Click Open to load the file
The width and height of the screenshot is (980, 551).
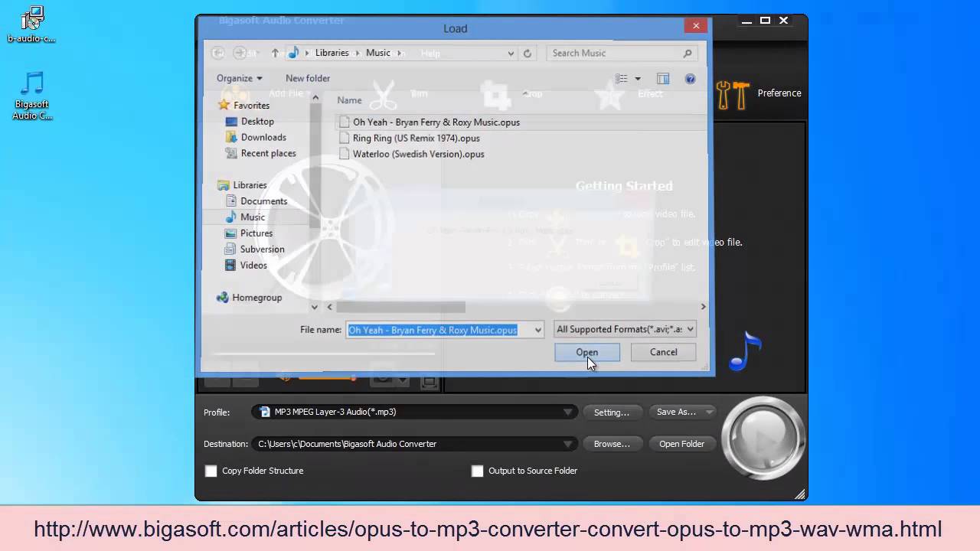587,352
